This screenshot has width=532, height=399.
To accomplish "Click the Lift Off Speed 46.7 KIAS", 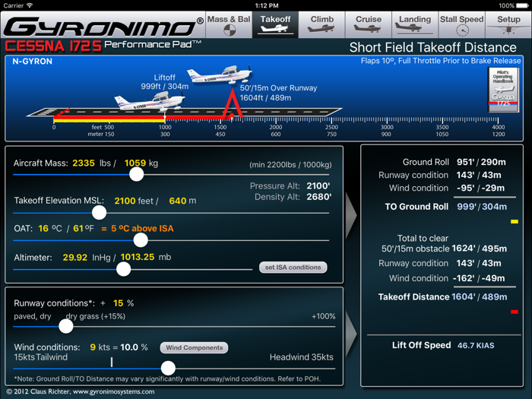I will [476, 346].
